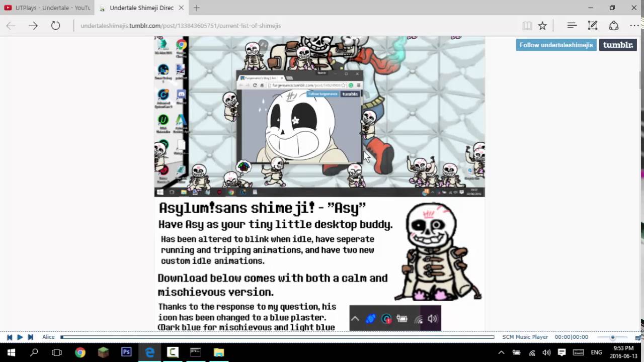Screen dimensions: 644x362
Task: Share this page via Edge share icon
Action: pos(614,26)
